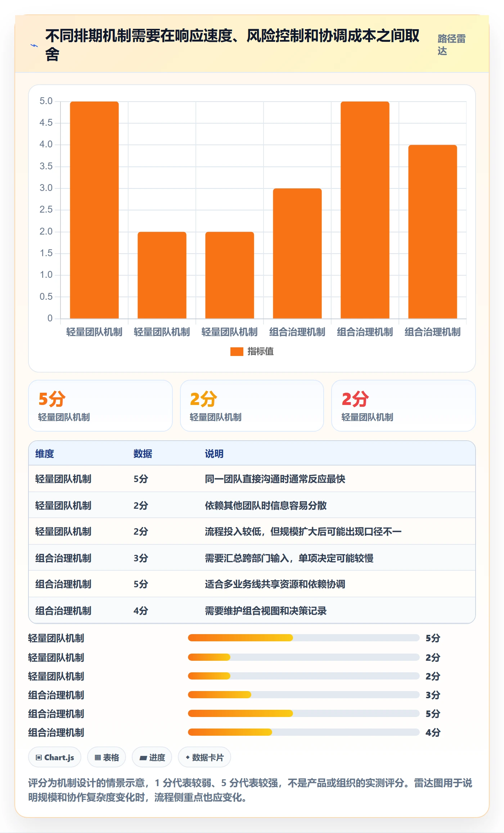This screenshot has width=504, height=833.
Task: Select the row 同一团队直接沟通时通常反应最快
Action: click(x=252, y=479)
